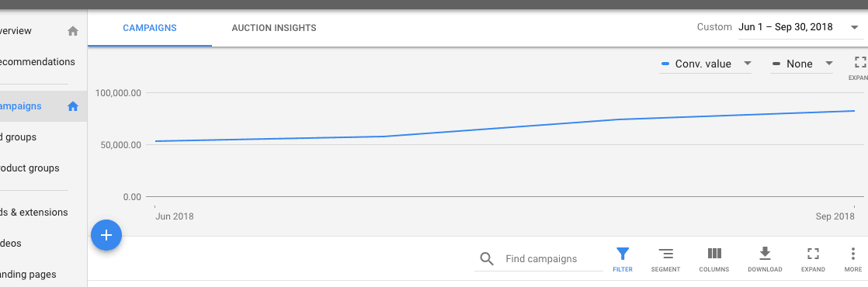Viewport: 868px width, 287px height.
Task: Click the search magnifier icon
Action: (487, 259)
